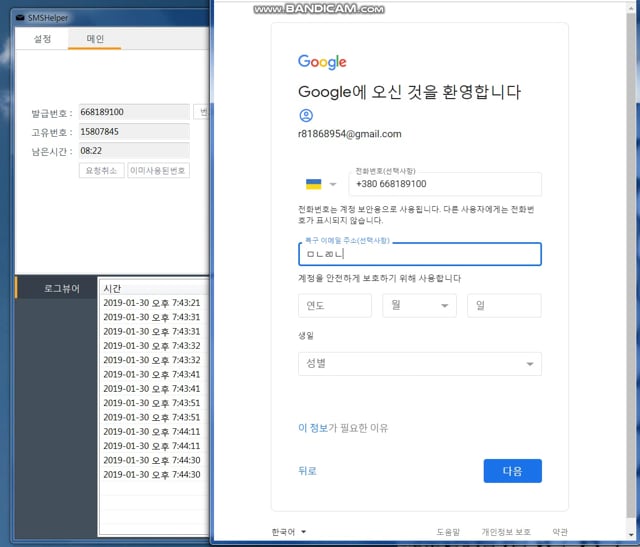Viewport: 640px width, 547px height.
Task: Open the 이 정보가 필요한 이유 link
Action: coord(343,428)
